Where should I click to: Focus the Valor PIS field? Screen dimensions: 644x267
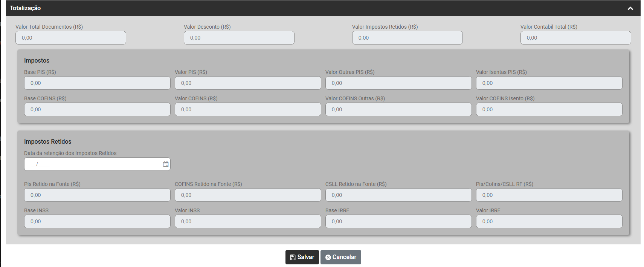click(248, 83)
